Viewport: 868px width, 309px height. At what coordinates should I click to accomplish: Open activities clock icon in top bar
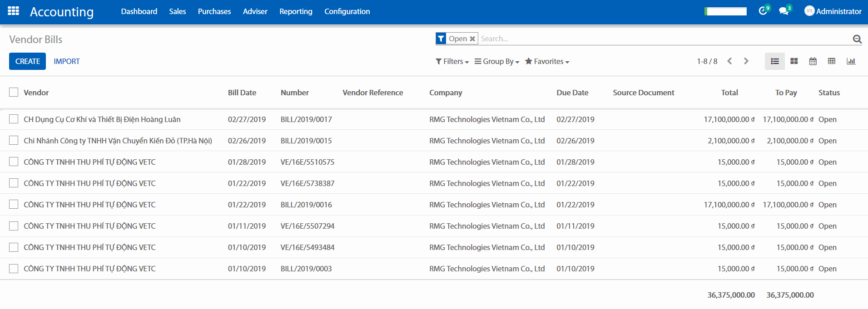[x=763, y=11]
